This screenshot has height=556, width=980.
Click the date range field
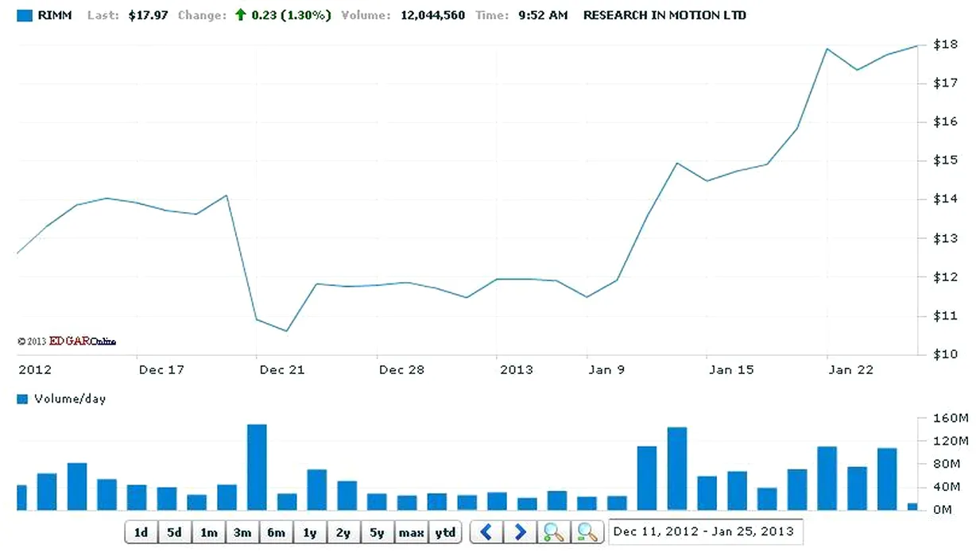pyautogui.click(x=705, y=531)
